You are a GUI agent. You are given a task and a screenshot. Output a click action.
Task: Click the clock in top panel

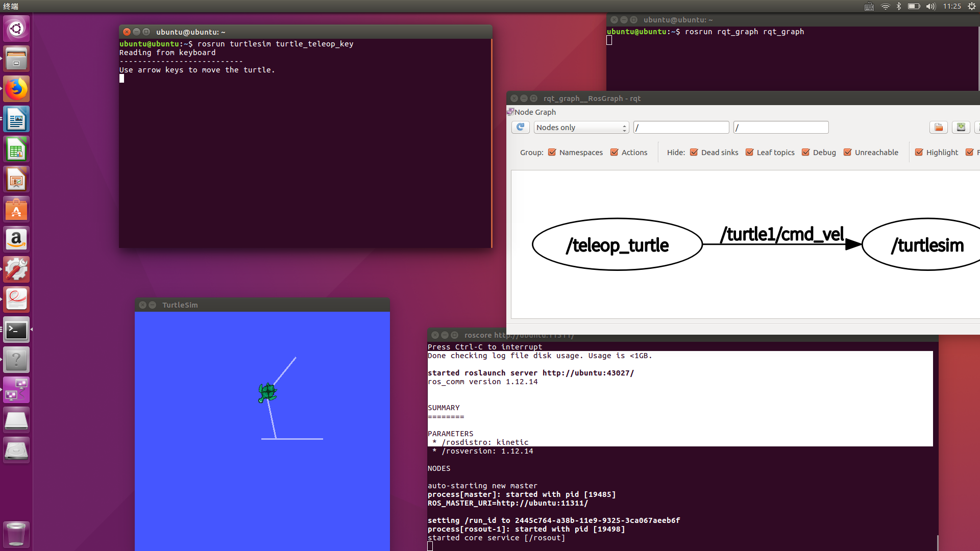click(951, 6)
